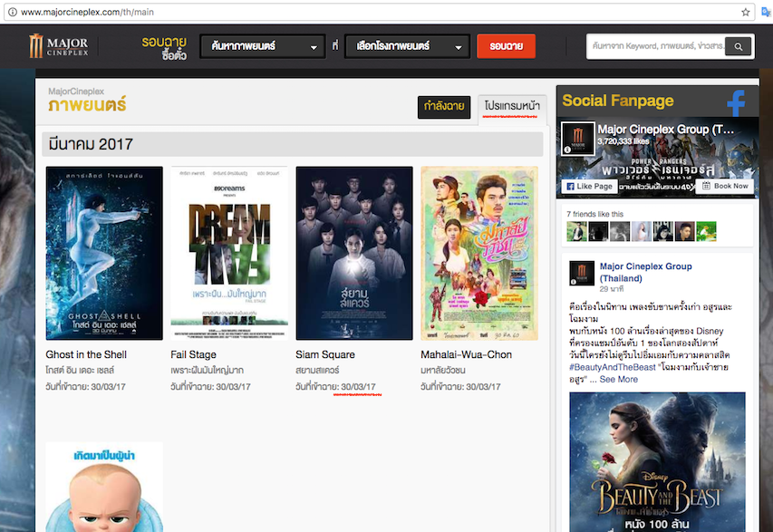Viewport: 773px width, 532px height.
Task: Click the translate icon in address bar
Action: [766, 12]
